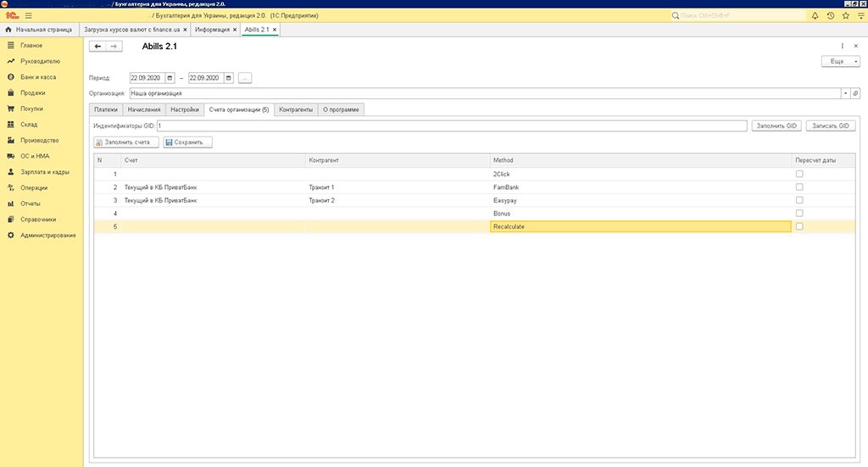Image resolution: width=868 pixels, height=467 pixels.
Task: Click the Записать GID button
Action: pos(831,125)
